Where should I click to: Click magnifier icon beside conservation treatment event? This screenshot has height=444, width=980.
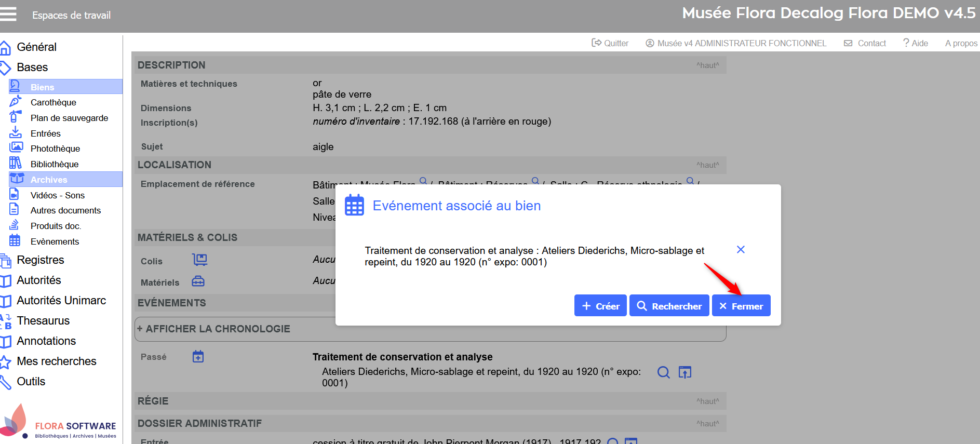click(663, 372)
